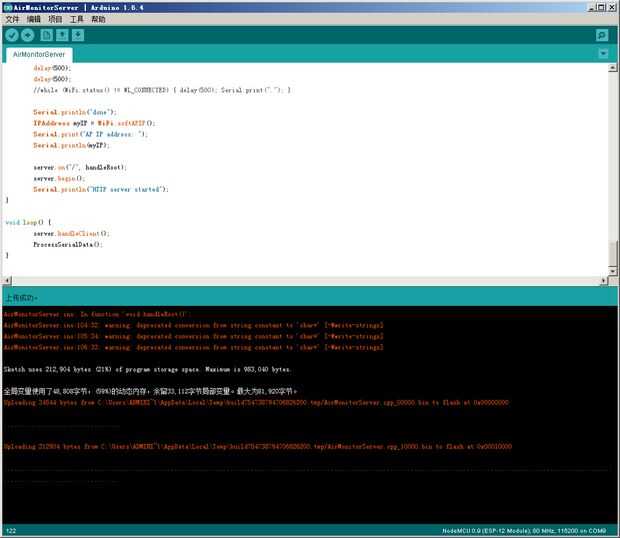Open the 项目 (Sketch) menu
Image resolution: width=620 pixels, height=538 pixels.
tap(55, 19)
